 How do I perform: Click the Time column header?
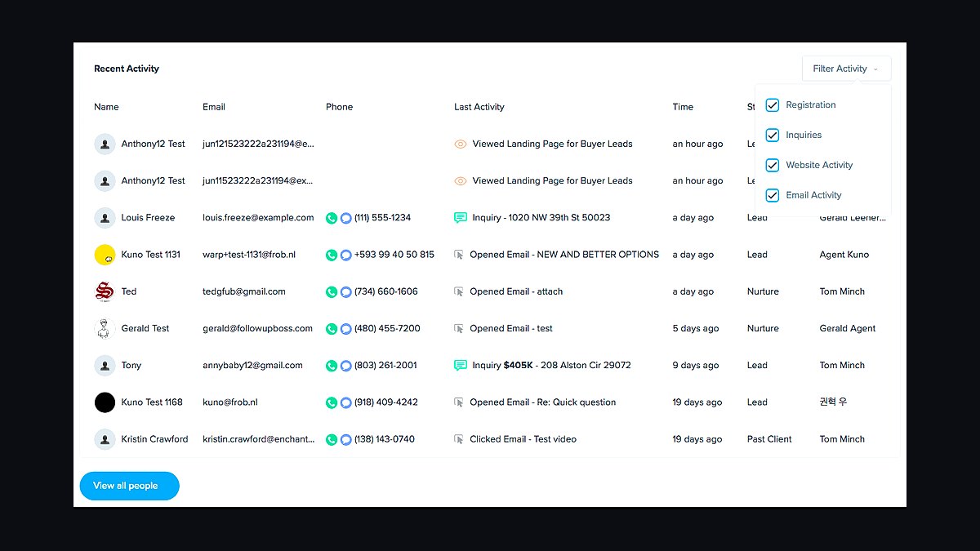pos(683,107)
